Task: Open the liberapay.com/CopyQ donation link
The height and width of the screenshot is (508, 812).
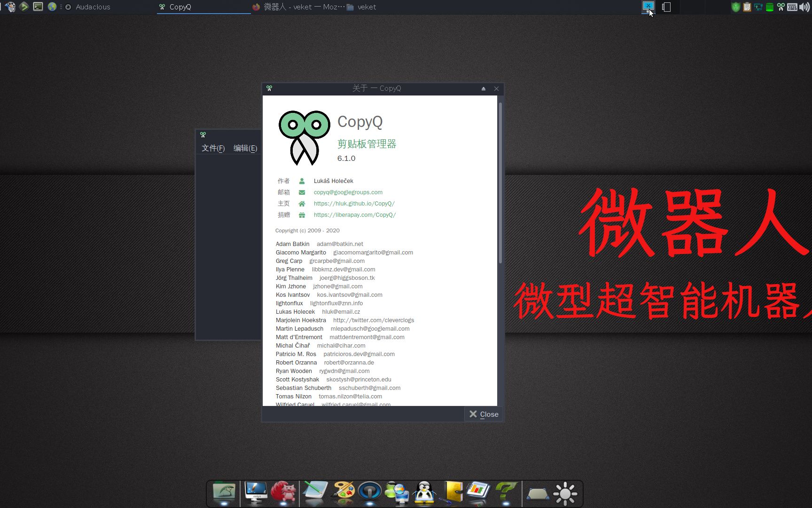Action: click(355, 214)
